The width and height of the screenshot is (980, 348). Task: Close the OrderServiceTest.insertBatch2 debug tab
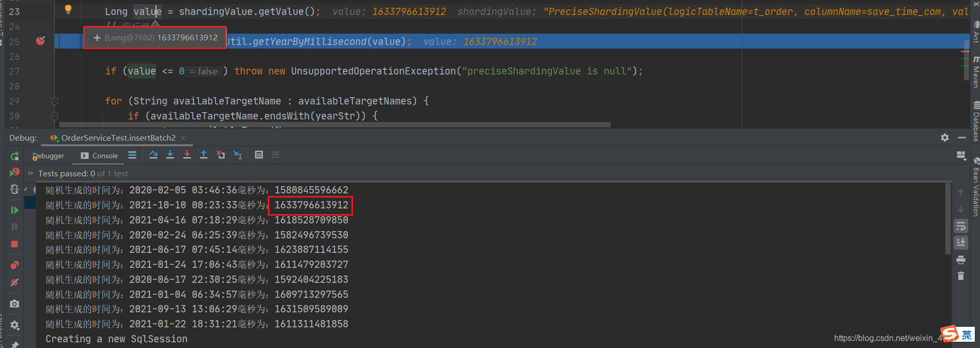click(x=183, y=138)
